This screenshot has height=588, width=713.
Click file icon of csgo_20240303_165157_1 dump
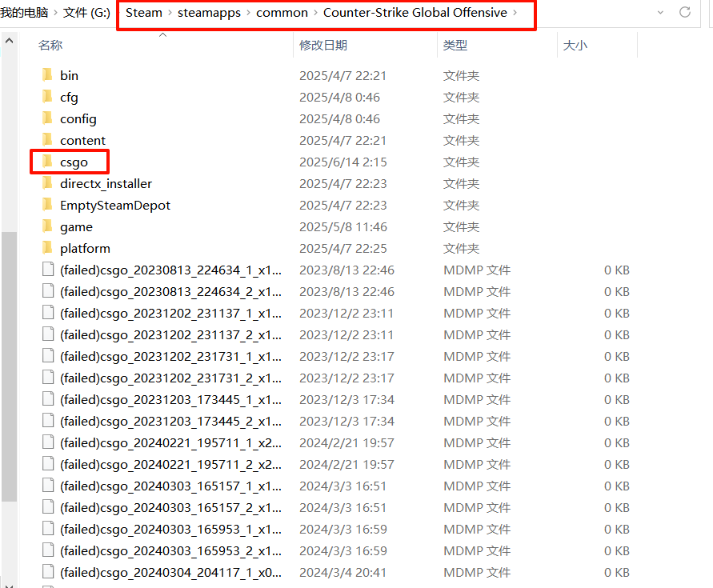click(48, 486)
